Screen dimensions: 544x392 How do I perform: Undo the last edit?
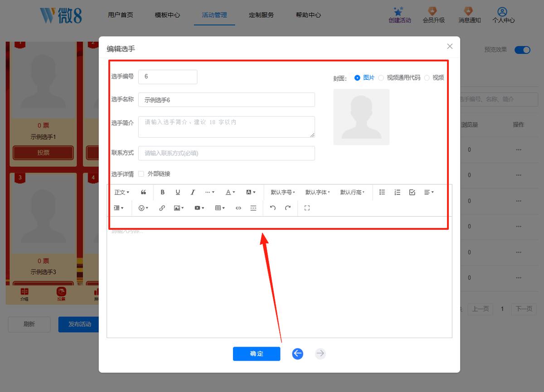tap(272, 208)
